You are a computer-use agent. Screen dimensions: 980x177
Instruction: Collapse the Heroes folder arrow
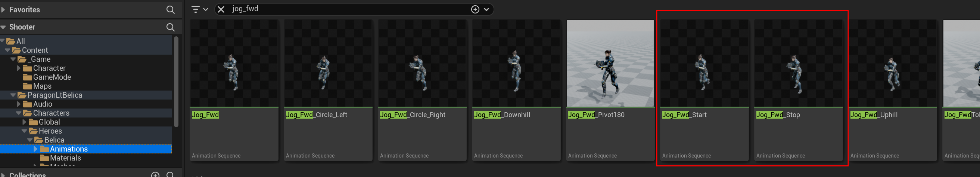pos(25,131)
